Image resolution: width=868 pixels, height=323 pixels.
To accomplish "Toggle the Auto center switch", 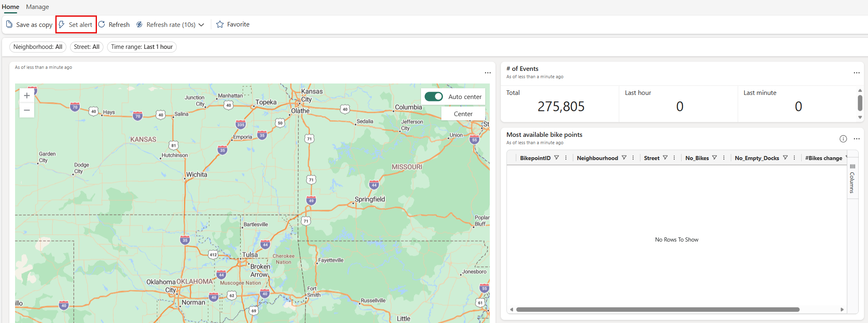I will click(434, 97).
